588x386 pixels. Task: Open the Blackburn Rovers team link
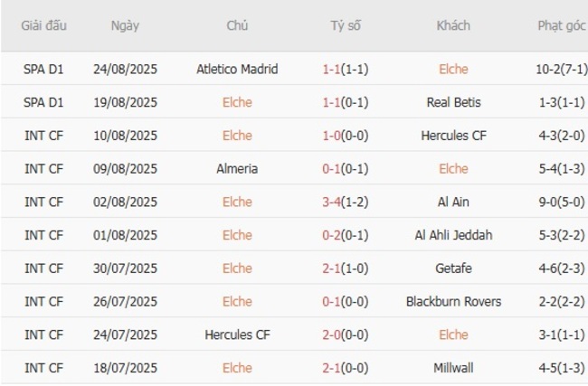click(453, 301)
